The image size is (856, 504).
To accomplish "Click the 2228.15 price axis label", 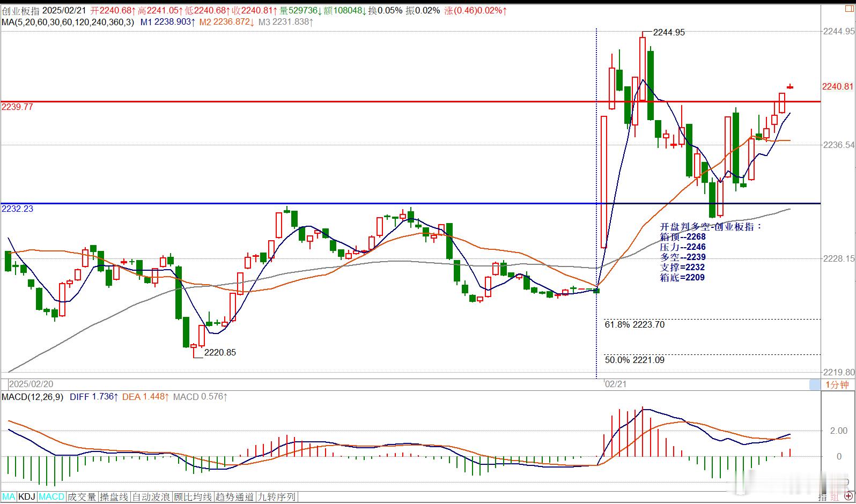I will pyautogui.click(x=838, y=258).
